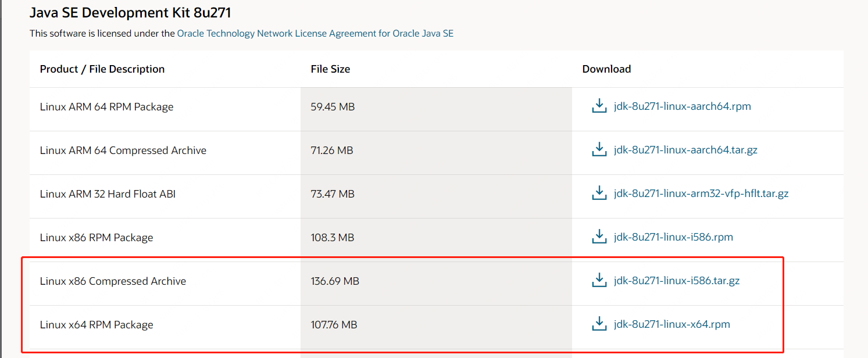The height and width of the screenshot is (358, 868).
Task: Click download icon beside jdk-8u271-linux-x64.rpm
Action: 599,324
